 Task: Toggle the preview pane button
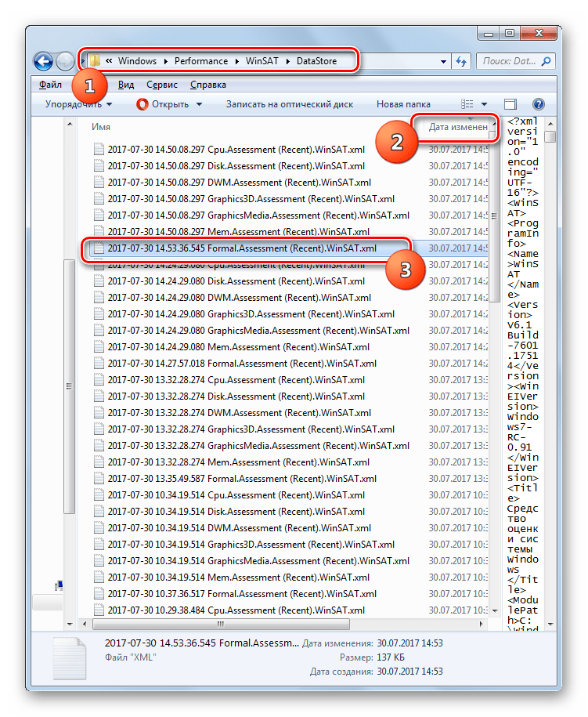[x=510, y=104]
